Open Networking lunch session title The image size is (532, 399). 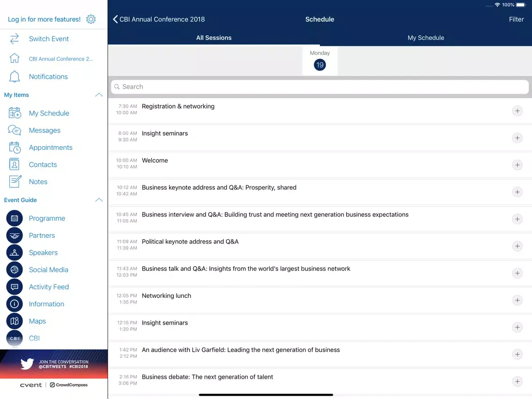[x=166, y=296]
